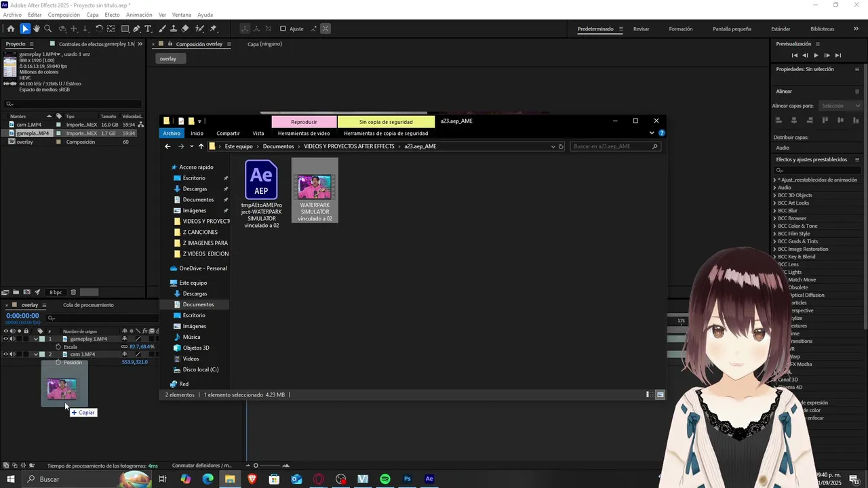
Task: Open the Efecto menu
Action: pos(112,15)
